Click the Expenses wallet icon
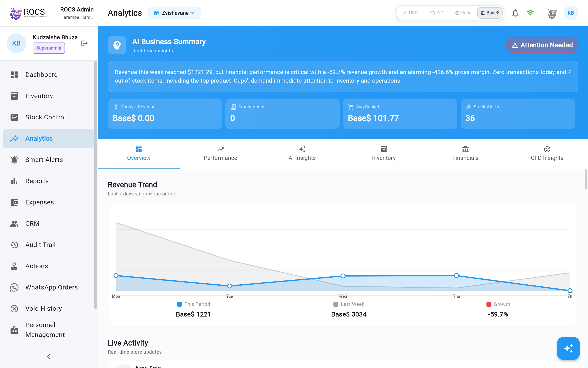Screen dimensions: 588x368 point(14,202)
